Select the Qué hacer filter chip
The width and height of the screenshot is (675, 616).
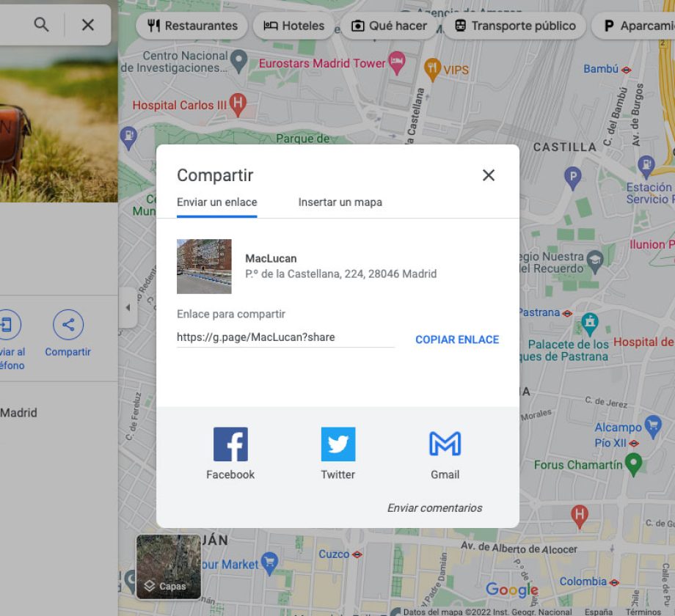(x=389, y=26)
